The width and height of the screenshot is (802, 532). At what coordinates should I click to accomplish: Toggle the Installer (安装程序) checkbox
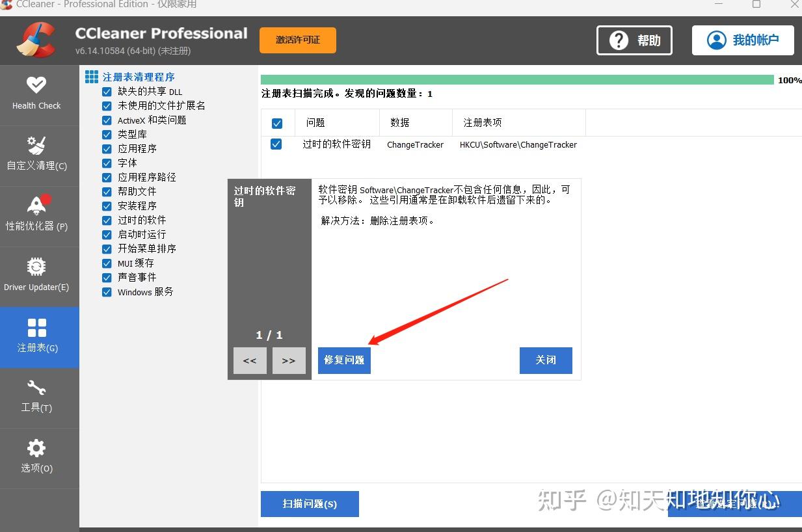coord(107,206)
